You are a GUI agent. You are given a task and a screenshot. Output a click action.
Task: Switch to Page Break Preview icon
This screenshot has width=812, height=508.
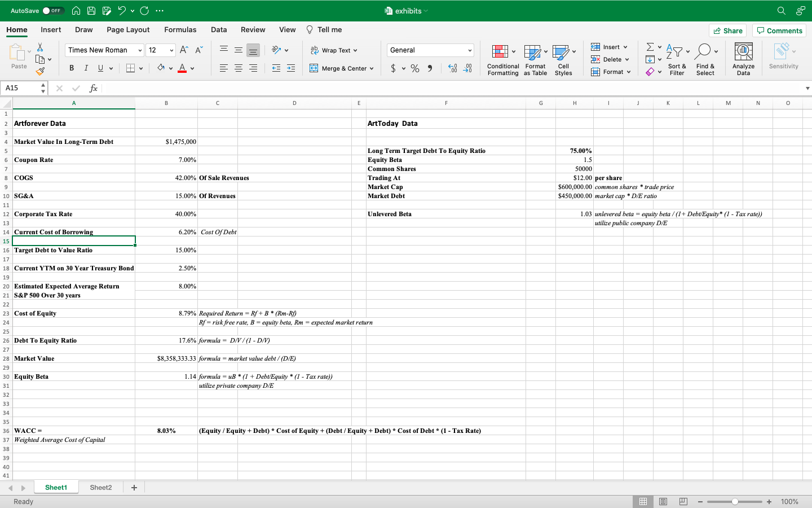(683, 501)
